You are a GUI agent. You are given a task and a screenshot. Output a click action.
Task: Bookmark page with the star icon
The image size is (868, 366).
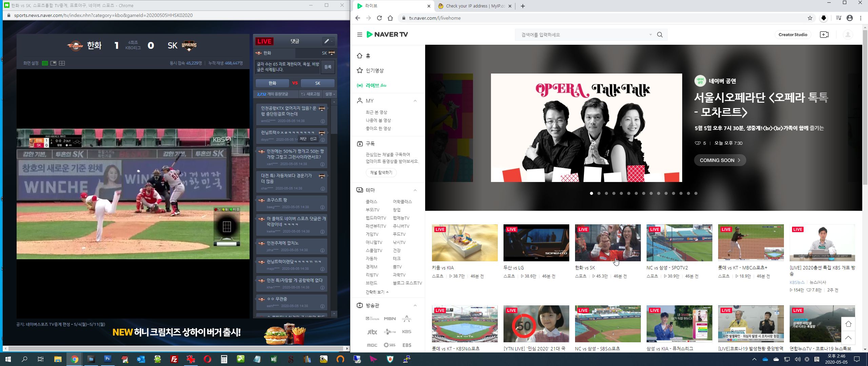[x=810, y=18]
